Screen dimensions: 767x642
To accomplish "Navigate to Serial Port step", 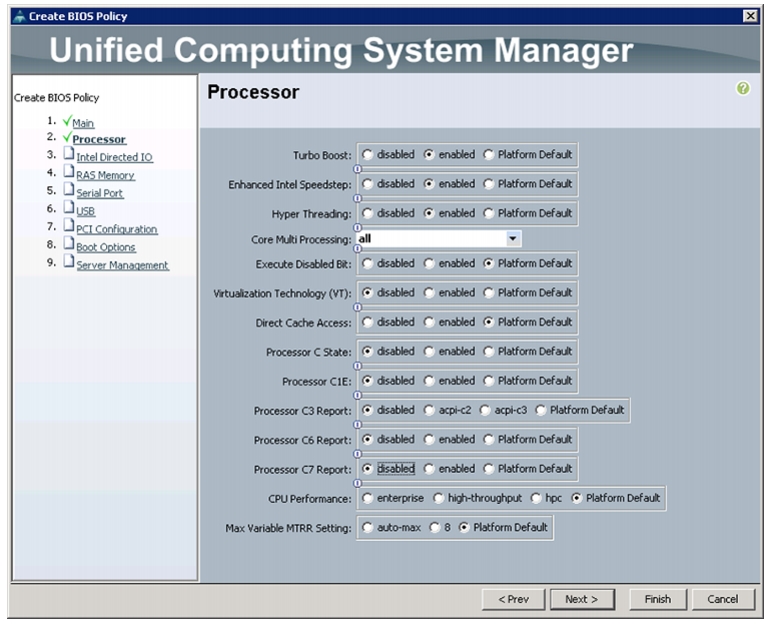I will pos(100,193).
